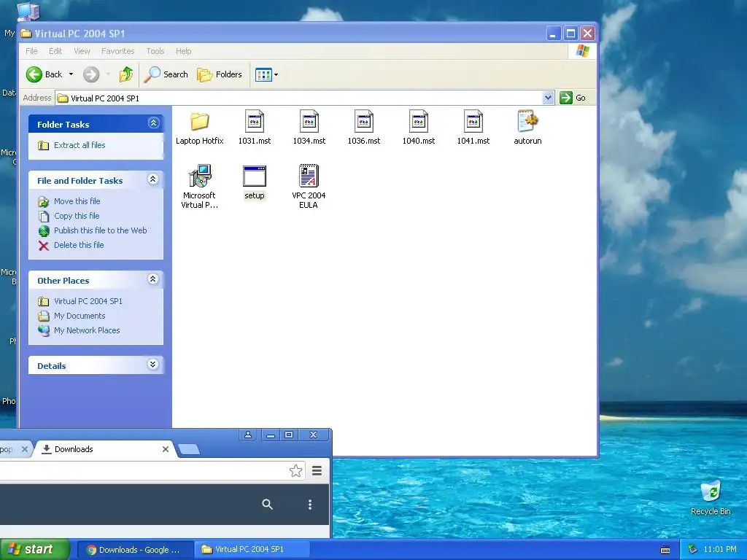Open the Help menu

point(183,51)
